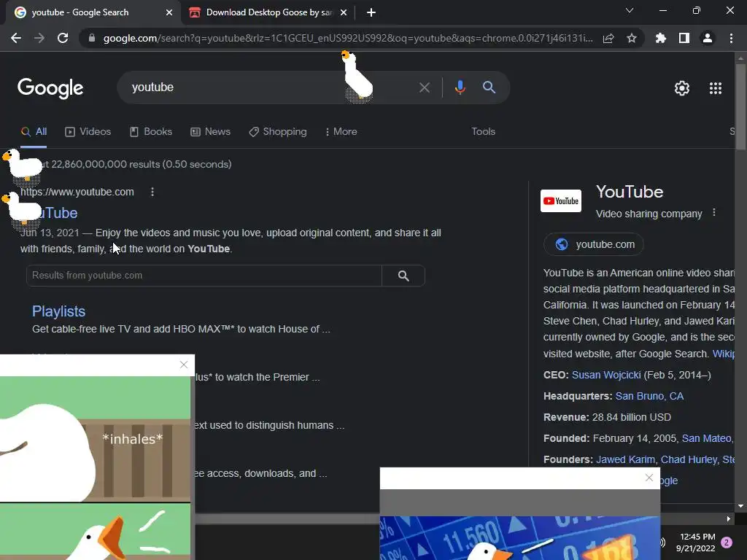This screenshot has height=560, width=747.
Task: Open the Chrome three-dot menu
Action: [731, 38]
